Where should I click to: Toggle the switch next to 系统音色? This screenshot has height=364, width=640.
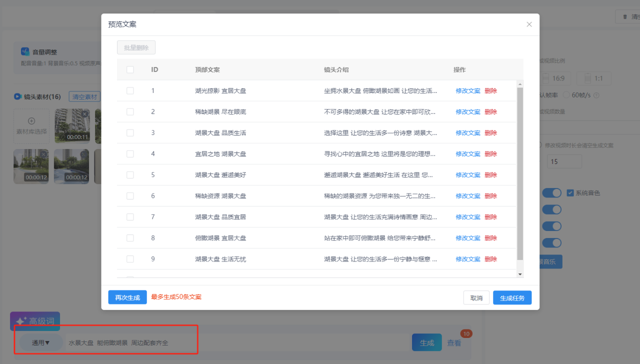click(551, 193)
